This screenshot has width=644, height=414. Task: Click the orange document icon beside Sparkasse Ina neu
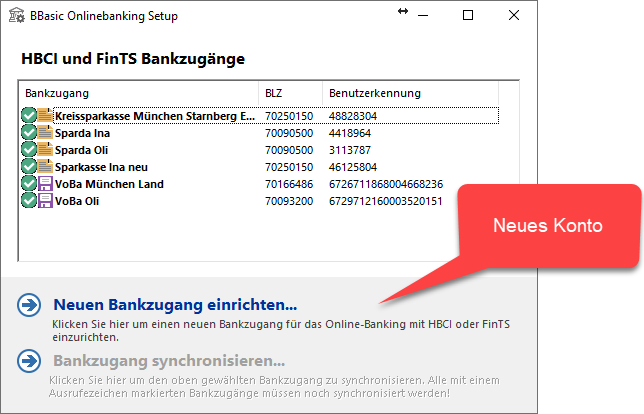45,167
